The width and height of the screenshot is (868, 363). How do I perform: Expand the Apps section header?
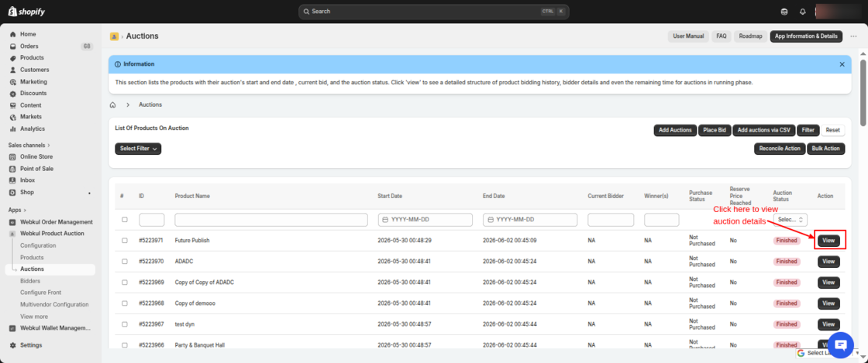coord(15,210)
